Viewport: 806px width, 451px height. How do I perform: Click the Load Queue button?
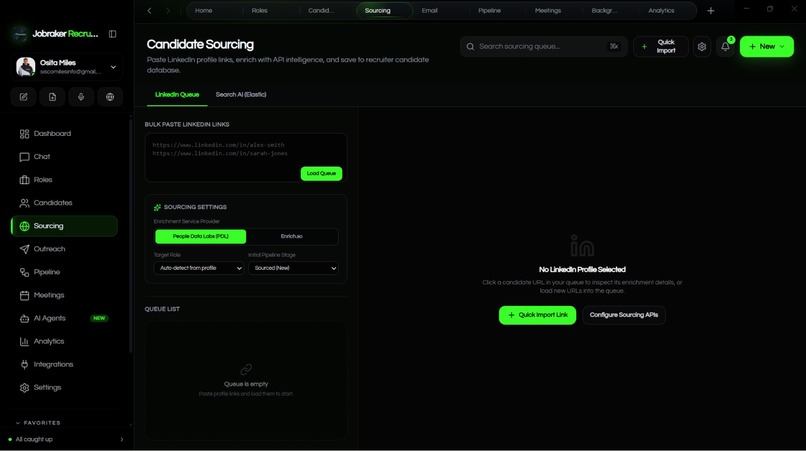click(321, 174)
